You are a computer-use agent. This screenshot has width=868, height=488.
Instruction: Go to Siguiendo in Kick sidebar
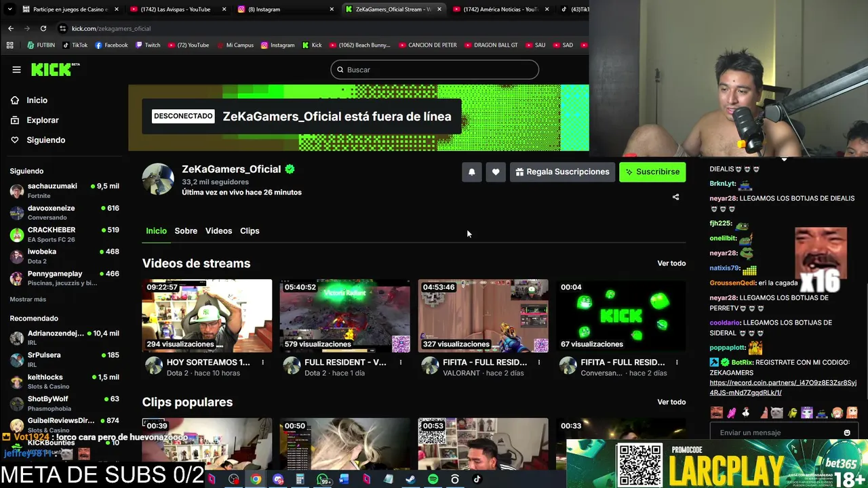click(38, 140)
